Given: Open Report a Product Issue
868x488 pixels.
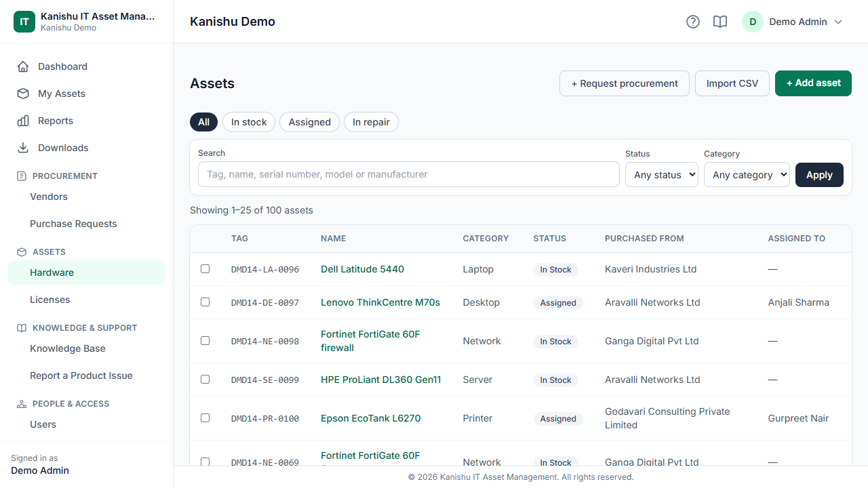Looking at the screenshot, I should tap(86, 375).
